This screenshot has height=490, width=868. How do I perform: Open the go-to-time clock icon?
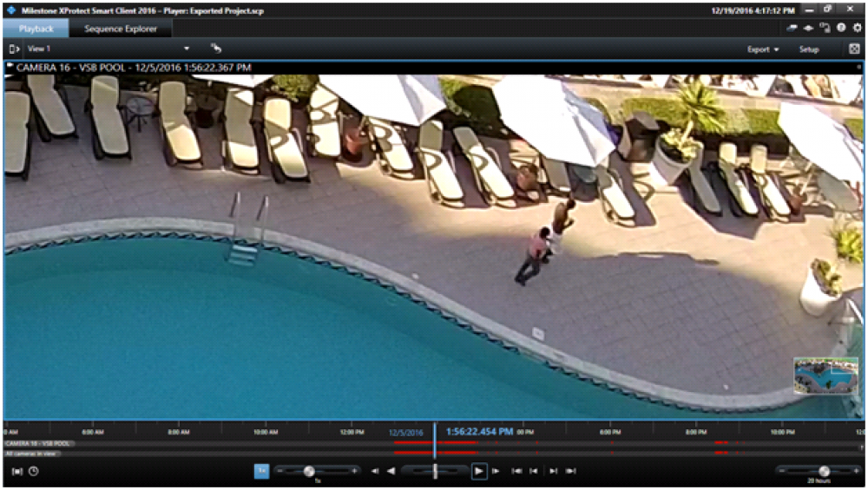click(33, 471)
